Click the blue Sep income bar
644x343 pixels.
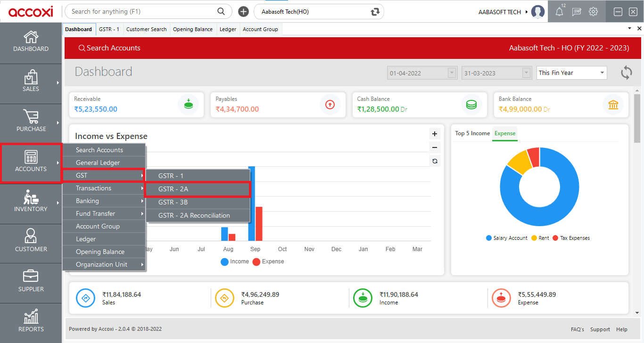tap(252, 204)
